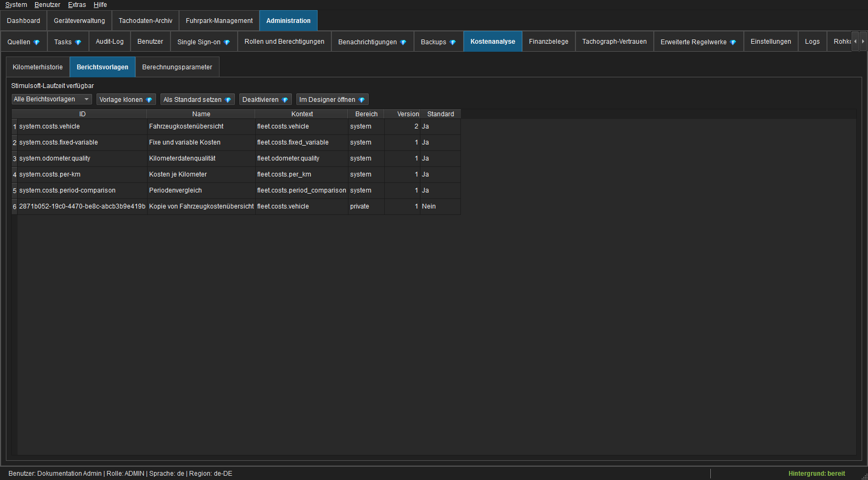The height and width of the screenshot is (480, 868).
Task: Open the Audit-Log tab
Action: [110, 42]
